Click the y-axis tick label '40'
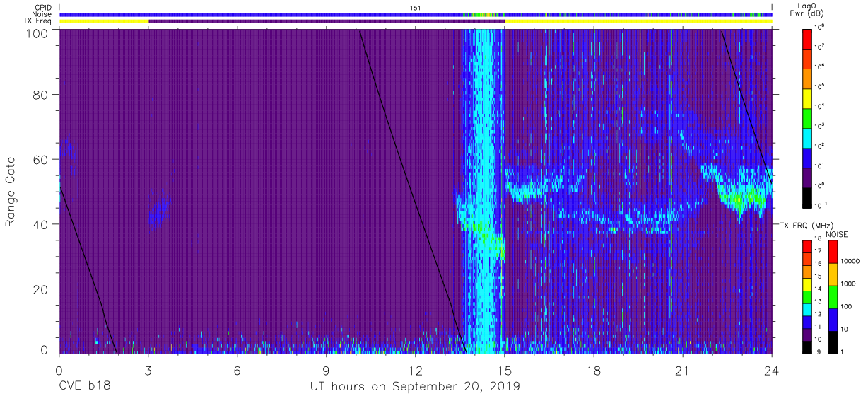The width and height of the screenshot is (868, 401). pyautogui.click(x=40, y=224)
